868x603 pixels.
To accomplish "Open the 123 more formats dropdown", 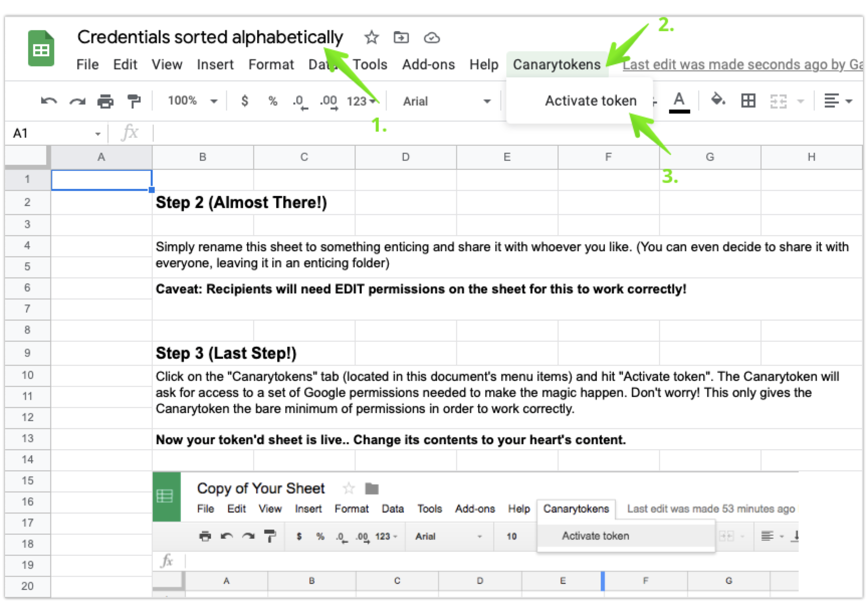I will point(361,101).
